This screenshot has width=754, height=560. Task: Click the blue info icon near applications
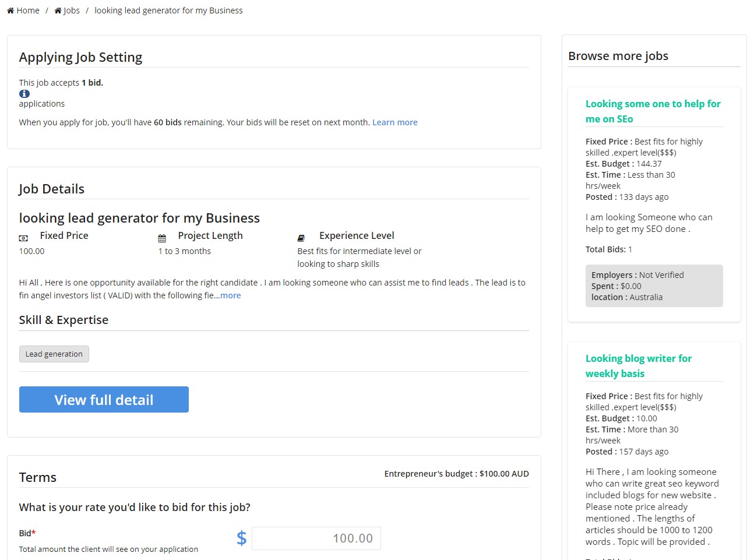24,94
